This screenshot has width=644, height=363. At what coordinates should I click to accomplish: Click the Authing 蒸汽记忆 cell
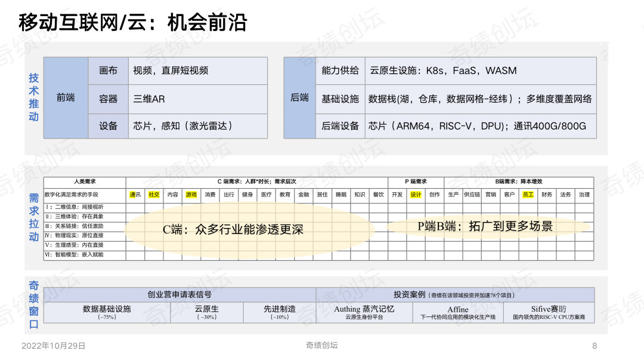(x=364, y=312)
